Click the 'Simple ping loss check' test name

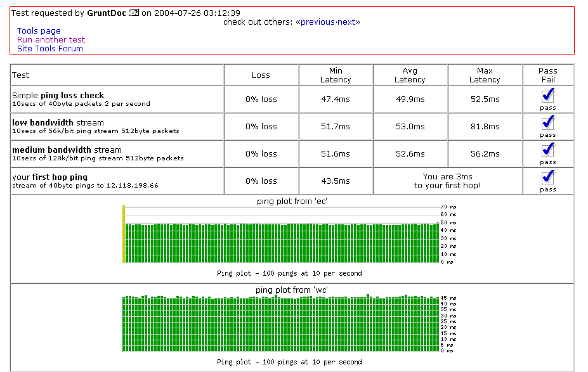pos(58,96)
